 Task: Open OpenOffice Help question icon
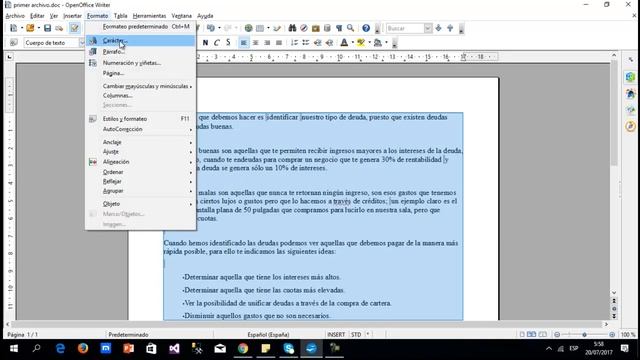366,28
